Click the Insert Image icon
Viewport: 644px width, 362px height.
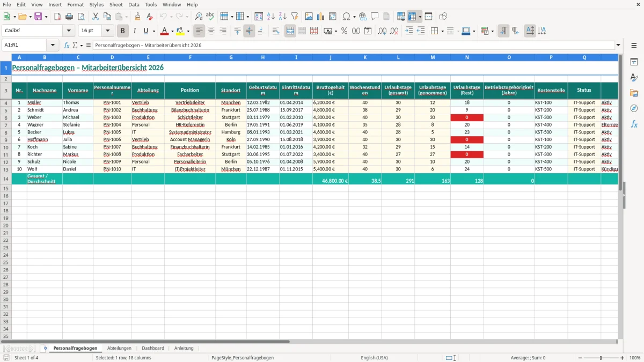coord(309,17)
